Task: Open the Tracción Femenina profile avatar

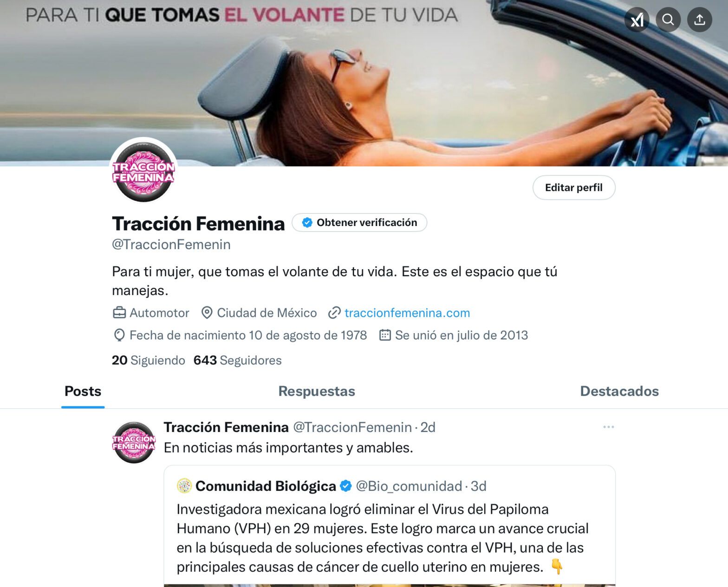Action: (x=143, y=172)
